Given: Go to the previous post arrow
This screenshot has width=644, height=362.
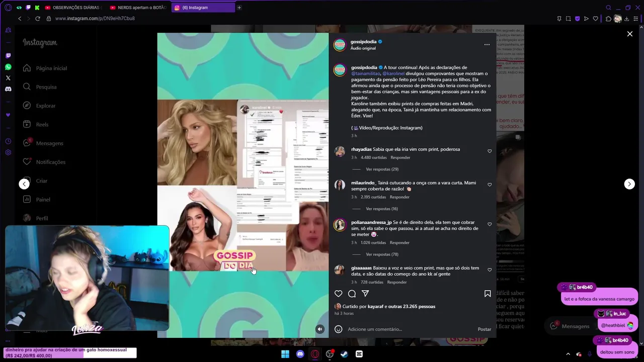Looking at the screenshot, I should 24,184.
